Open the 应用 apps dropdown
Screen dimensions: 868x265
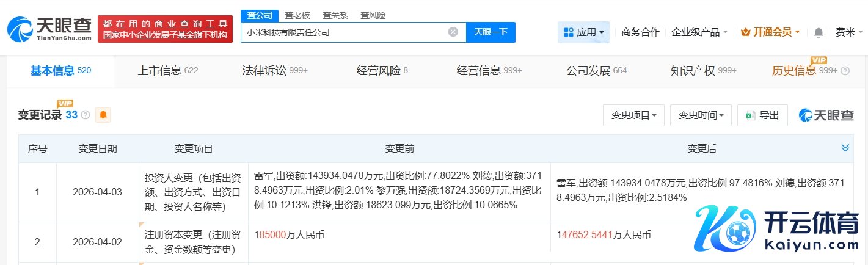(x=583, y=32)
